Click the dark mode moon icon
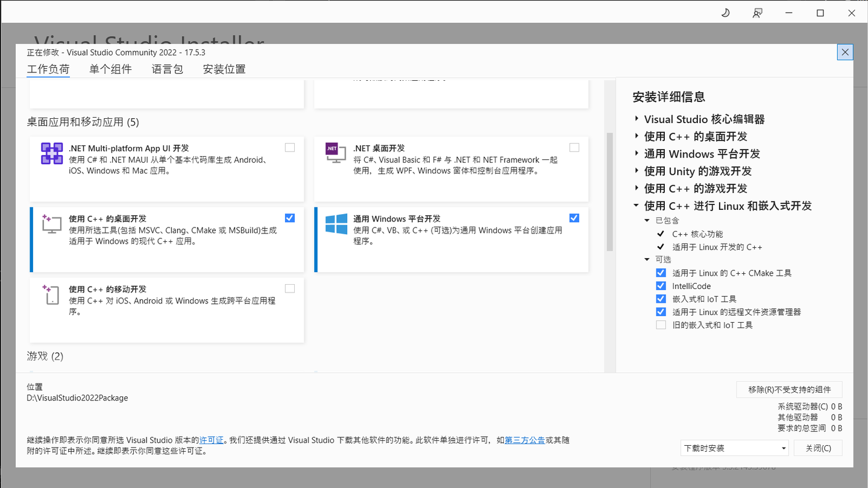868x488 pixels. pos(725,12)
